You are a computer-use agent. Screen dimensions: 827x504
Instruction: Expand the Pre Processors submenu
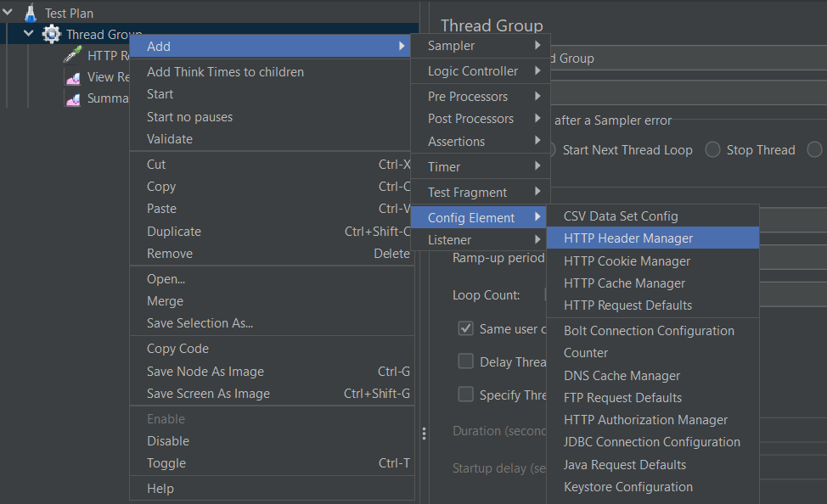(481, 97)
